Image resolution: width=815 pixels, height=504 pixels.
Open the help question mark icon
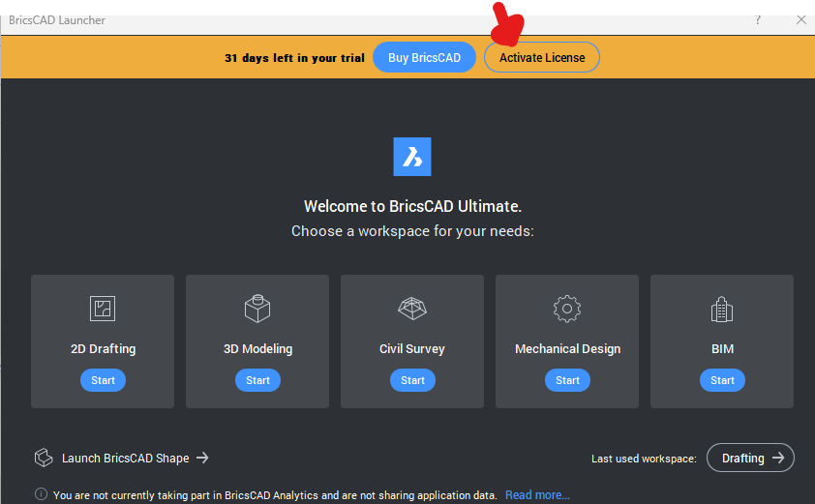coord(758,19)
